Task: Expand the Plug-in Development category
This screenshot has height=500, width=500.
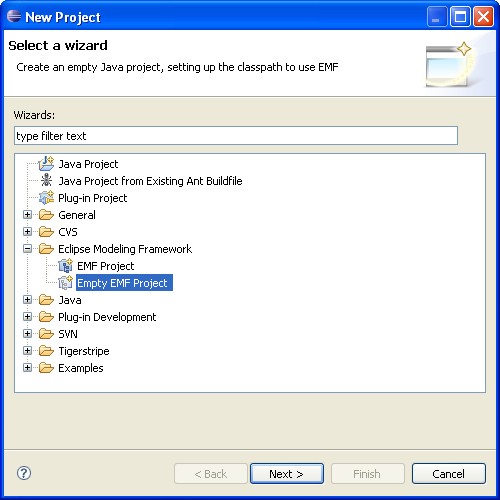Action: coord(28,317)
